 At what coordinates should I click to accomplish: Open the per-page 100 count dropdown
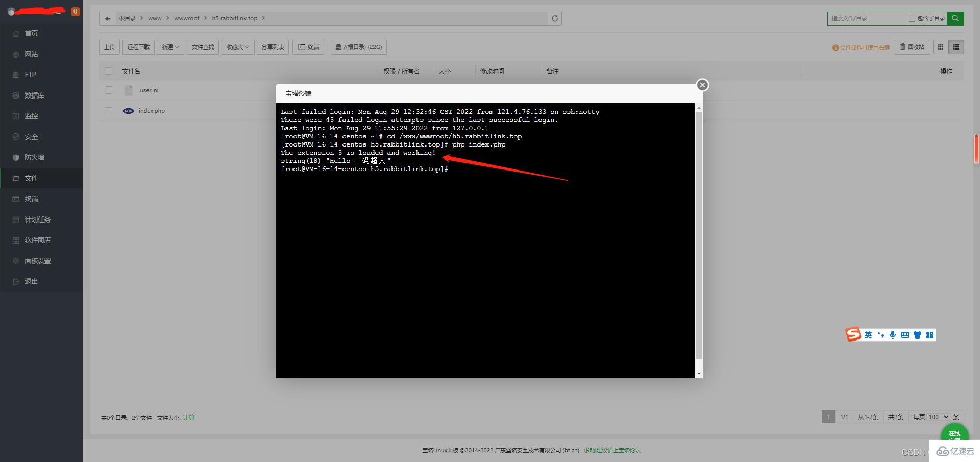939,417
